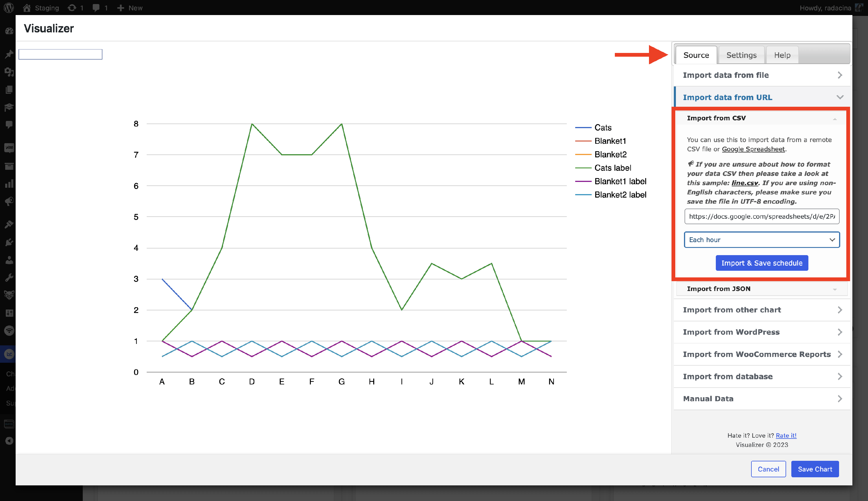868x501 pixels.
Task: Click the Tools wrench icon in sidebar
Action: pyautogui.click(x=9, y=277)
